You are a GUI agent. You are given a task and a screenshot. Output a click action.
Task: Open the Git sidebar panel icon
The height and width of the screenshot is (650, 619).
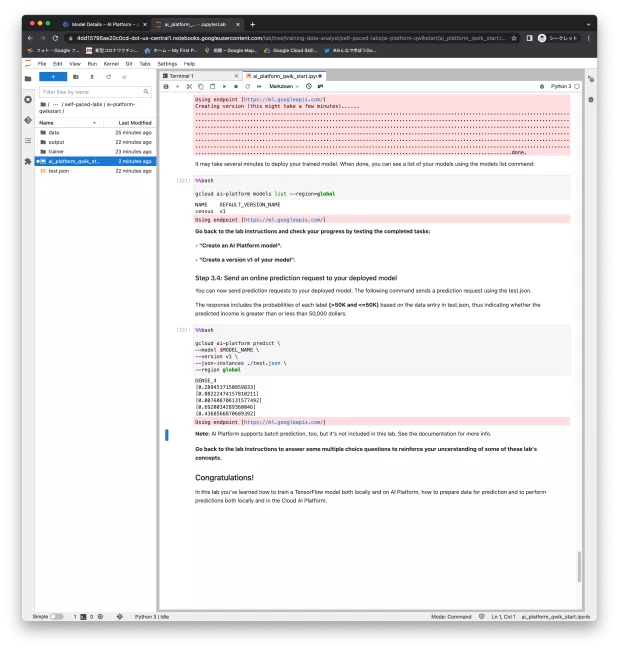[x=28, y=120]
